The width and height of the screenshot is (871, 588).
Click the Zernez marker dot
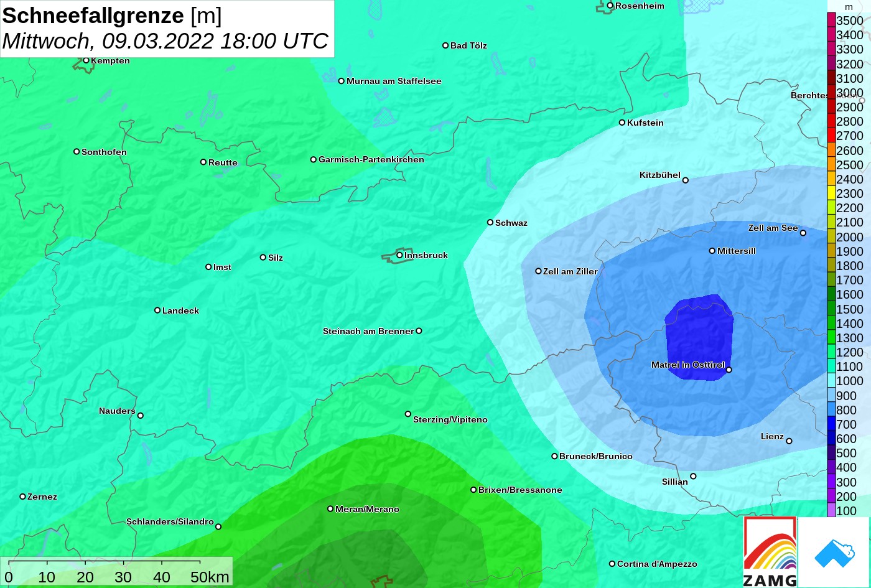click(x=23, y=497)
